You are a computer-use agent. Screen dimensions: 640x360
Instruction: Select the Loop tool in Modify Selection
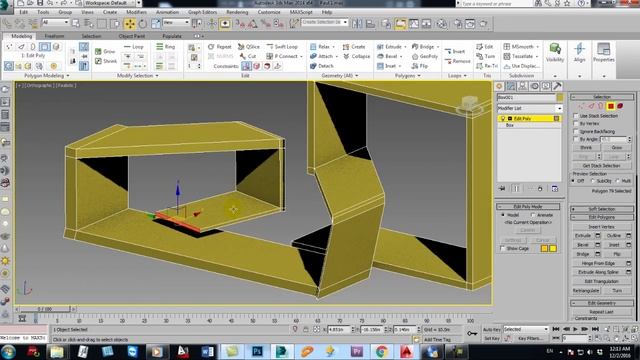tap(134, 47)
